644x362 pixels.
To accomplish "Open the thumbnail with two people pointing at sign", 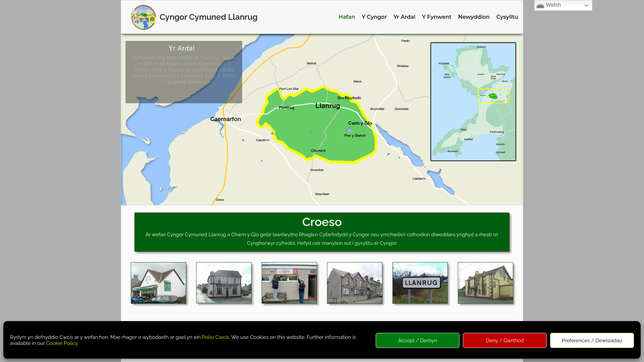I will tap(289, 283).
